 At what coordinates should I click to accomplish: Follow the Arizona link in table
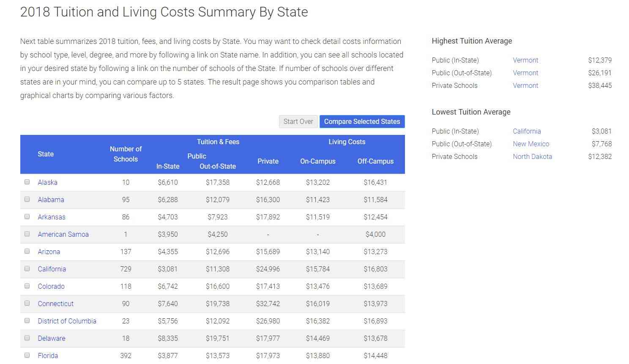coord(49,252)
